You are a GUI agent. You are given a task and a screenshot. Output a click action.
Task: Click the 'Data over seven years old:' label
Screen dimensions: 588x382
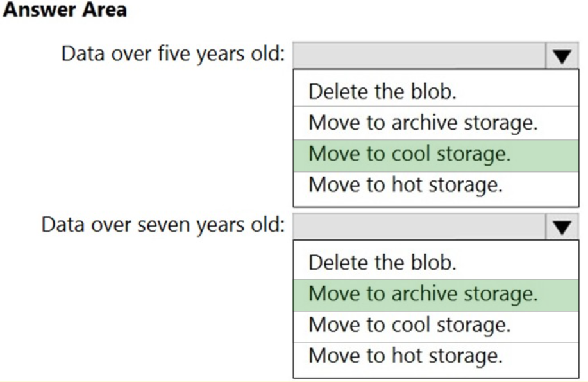(x=163, y=225)
